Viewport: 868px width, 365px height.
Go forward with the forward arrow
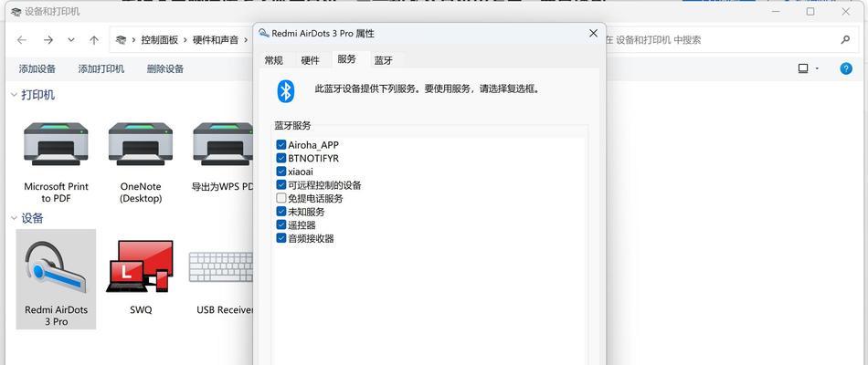tap(48, 40)
